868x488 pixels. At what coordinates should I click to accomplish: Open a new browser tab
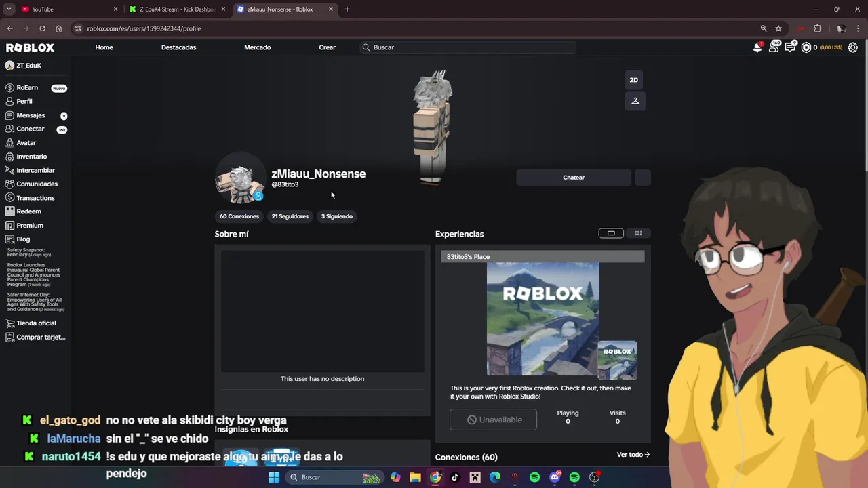tap(347, 9)
